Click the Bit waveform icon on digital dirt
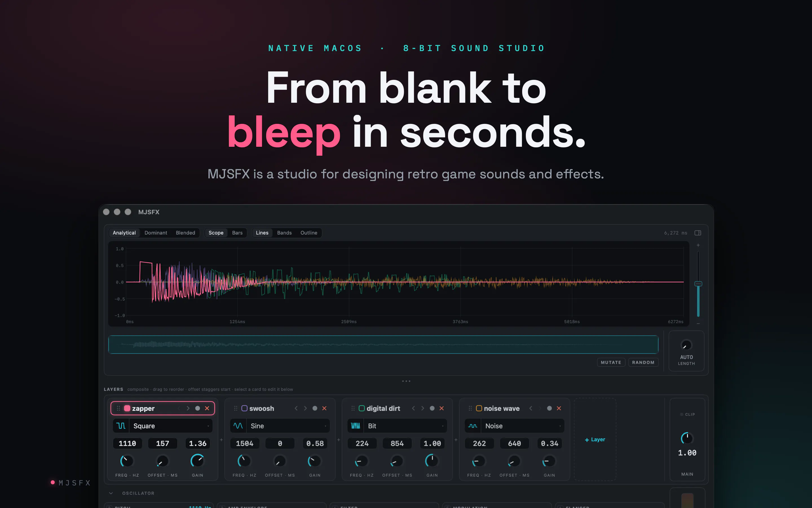 click(355, 426)
